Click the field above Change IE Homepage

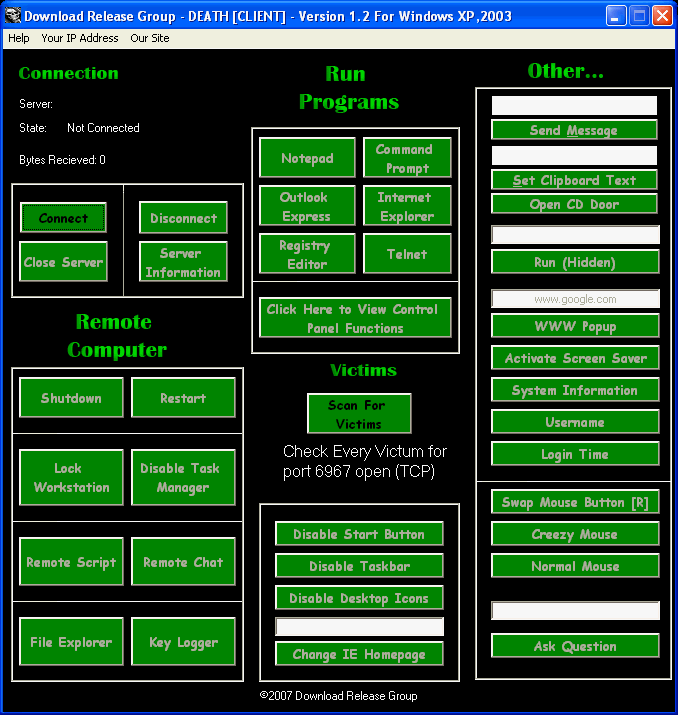[x=359, y=627]
